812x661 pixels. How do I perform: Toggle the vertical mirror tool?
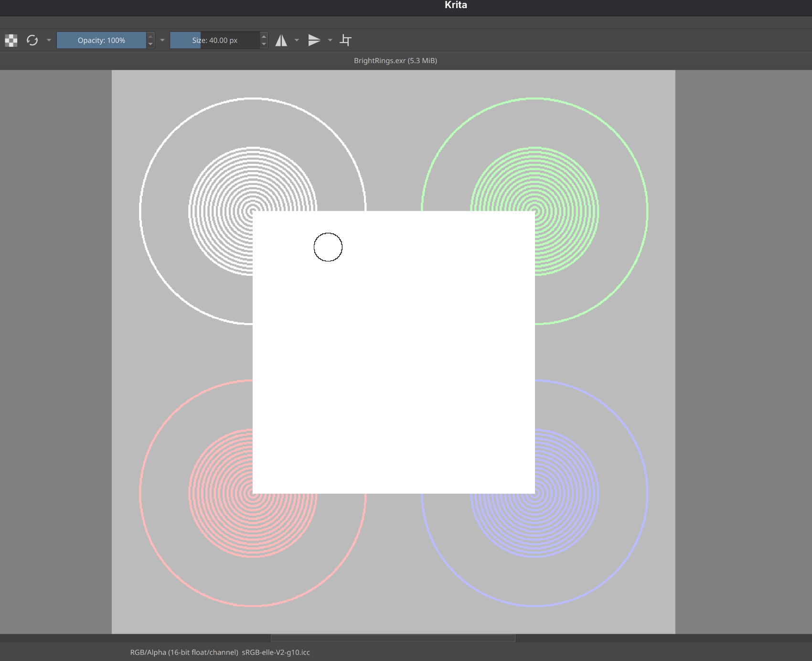314,41
